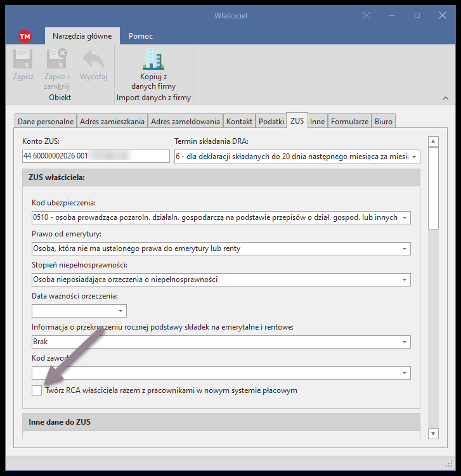Open the Podatki tab
Viewport: 461px width, 476px height.
271,121
